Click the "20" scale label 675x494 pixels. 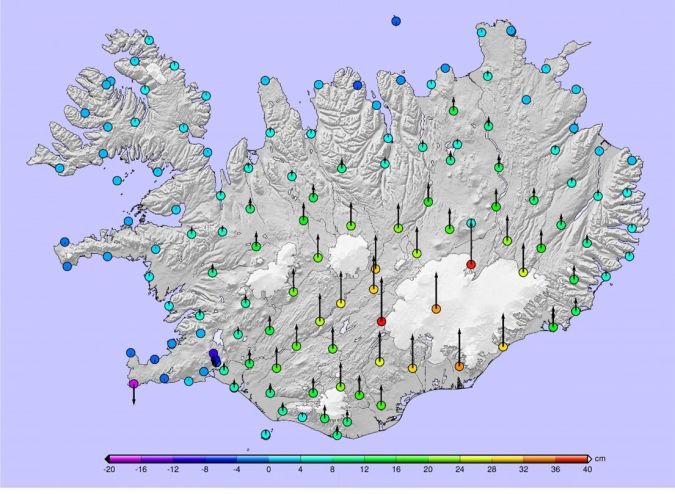tap(428, 469)
